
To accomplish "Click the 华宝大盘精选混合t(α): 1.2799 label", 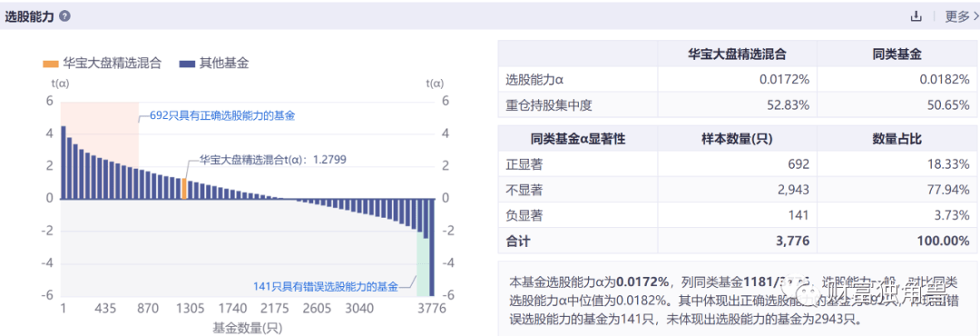I will [x=272, y=159].
